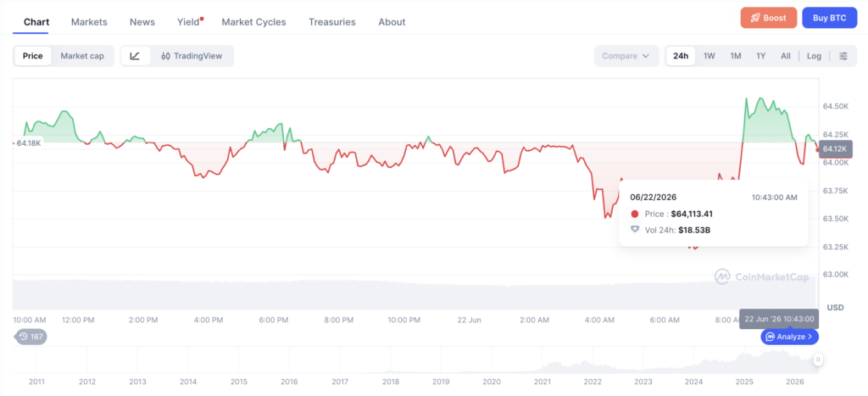
Task: Click the history clock badge showing 167
Action: point(31,336)
